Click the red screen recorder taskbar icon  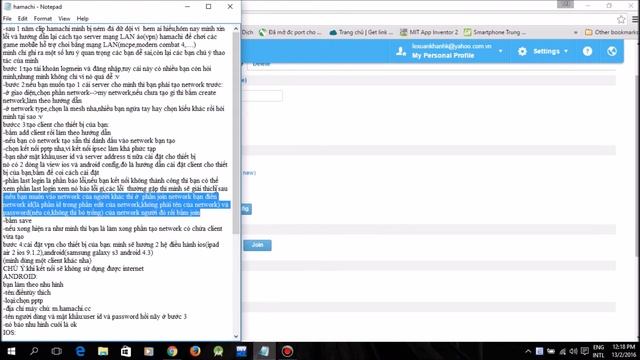click(287, 351)
